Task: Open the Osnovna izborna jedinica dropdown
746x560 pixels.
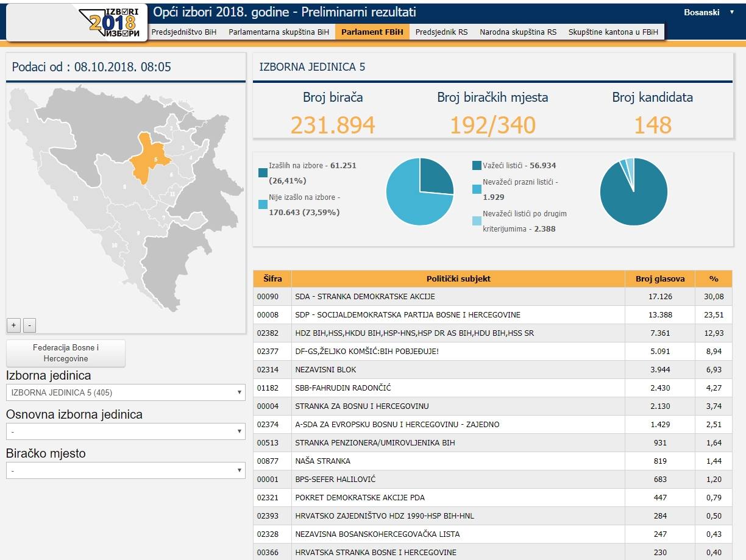Action: [125, 431]
